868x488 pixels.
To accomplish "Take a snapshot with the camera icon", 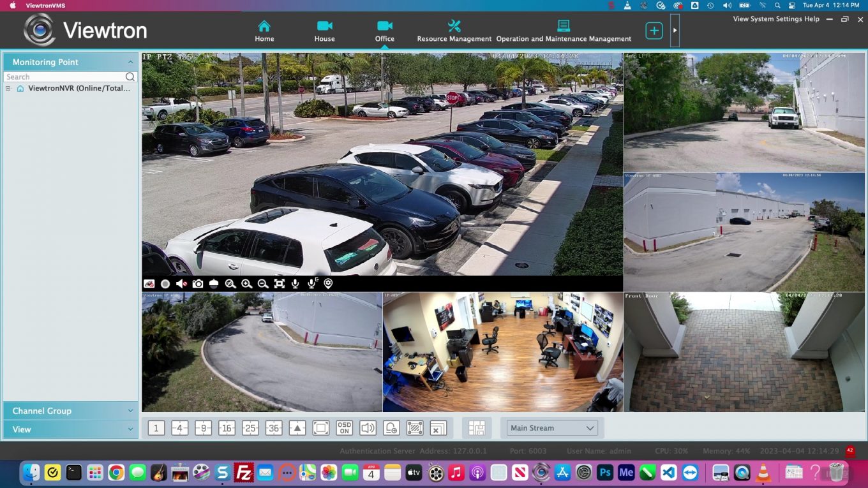I will point(198,284).
